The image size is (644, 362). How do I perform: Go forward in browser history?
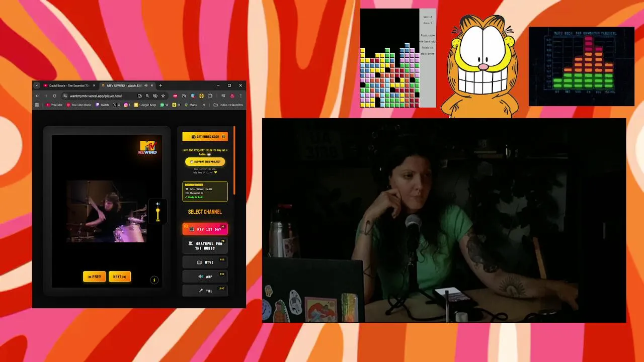(45, 96)
